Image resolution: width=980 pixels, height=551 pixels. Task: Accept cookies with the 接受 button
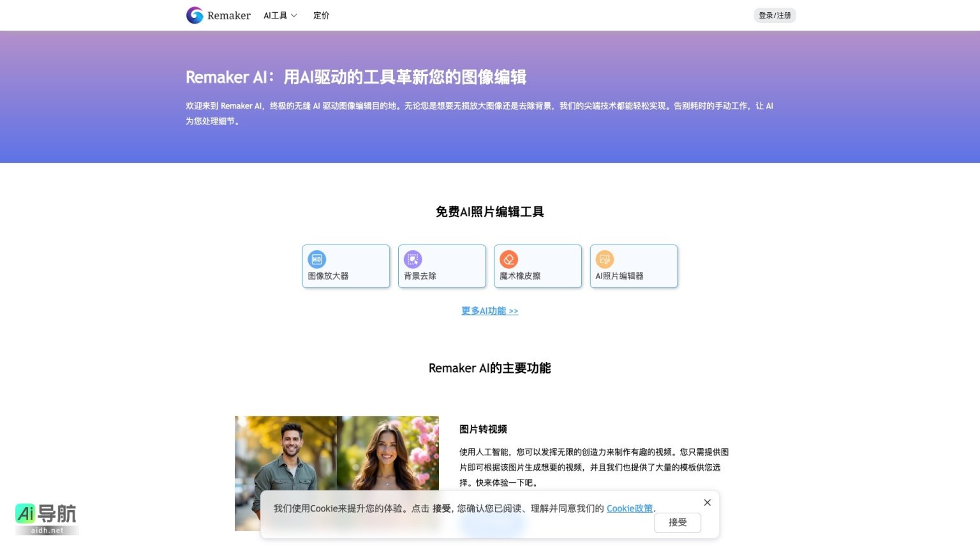point(677,522)
